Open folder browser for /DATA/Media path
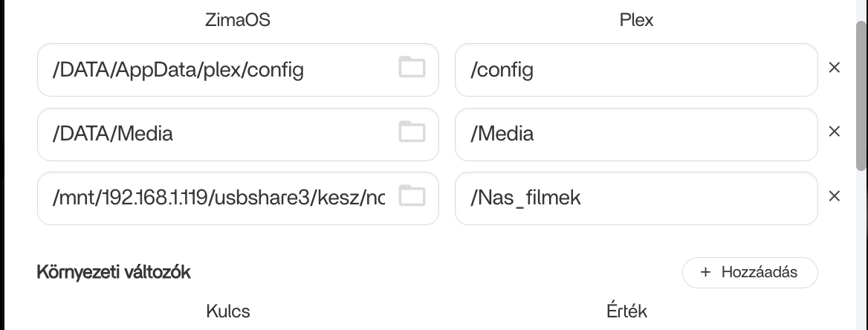Screen dimensions: 868x330 (x=412, y=132)
